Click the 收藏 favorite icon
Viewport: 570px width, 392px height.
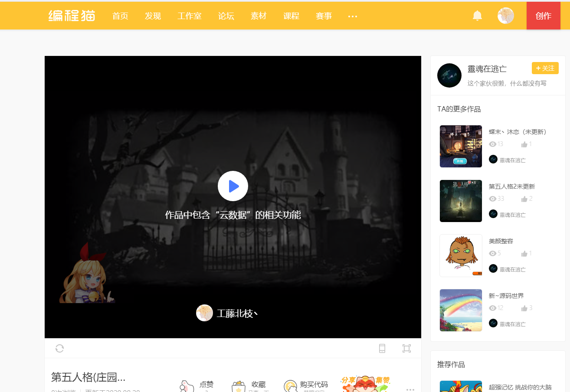click(239, 386)
